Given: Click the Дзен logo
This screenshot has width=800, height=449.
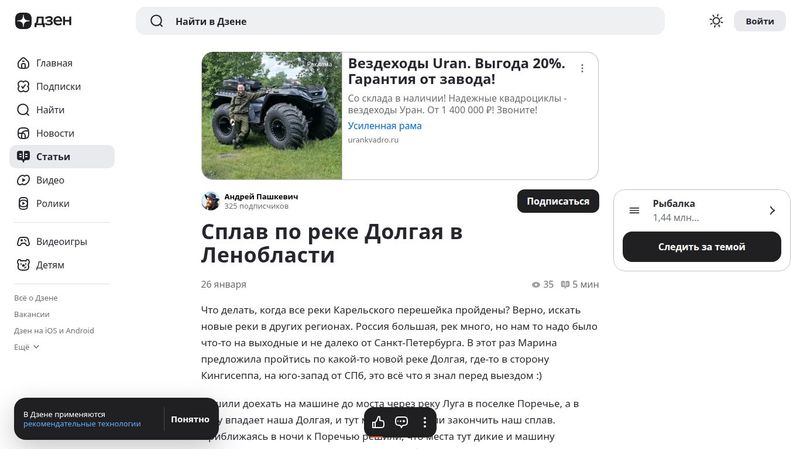Looking at the screenshot, I should pos(43,21).
